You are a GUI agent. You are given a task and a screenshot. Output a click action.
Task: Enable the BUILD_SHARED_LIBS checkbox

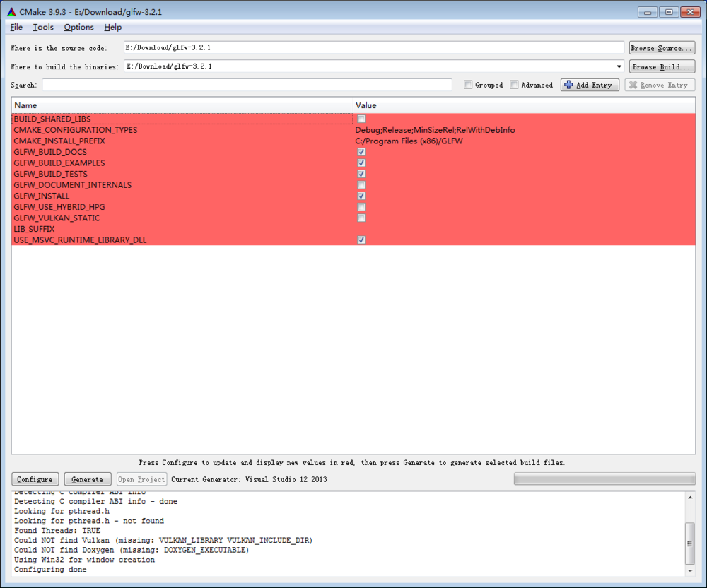click(x=361, y=119)
